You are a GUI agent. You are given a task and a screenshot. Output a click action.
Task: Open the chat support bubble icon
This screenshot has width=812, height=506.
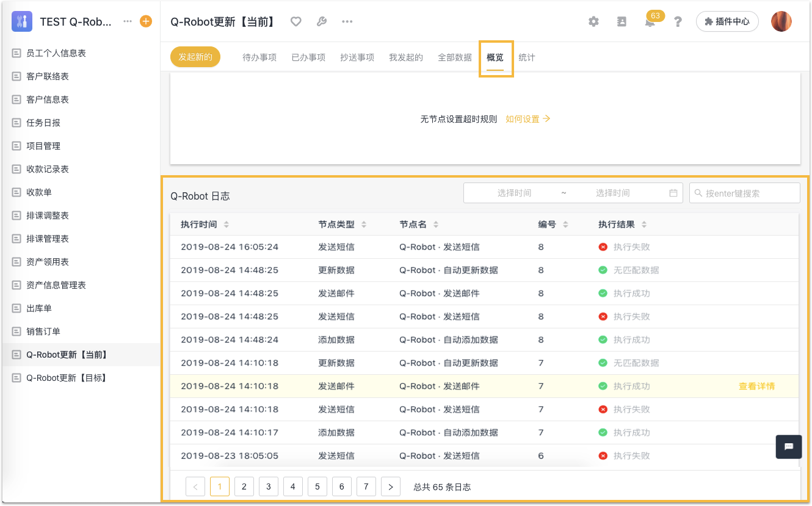click(788, 446)
